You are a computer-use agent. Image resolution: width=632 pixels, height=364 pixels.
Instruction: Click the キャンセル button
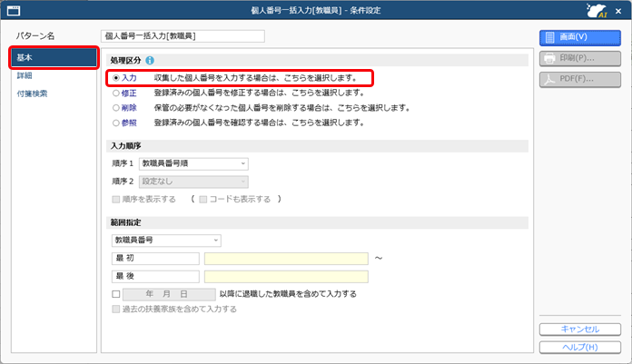coord(580,330)
